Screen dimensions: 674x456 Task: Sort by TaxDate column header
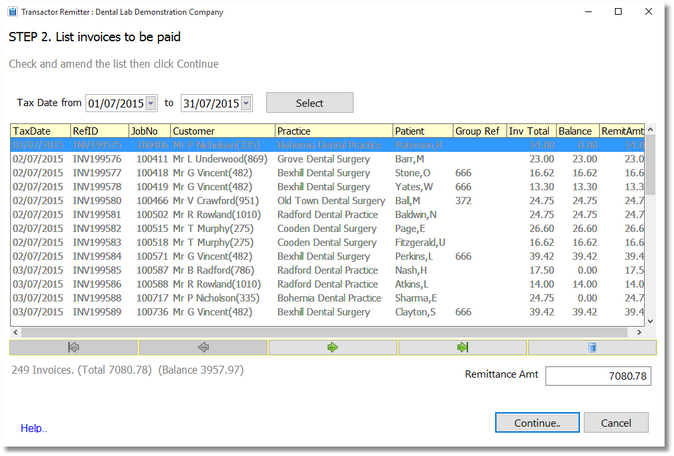[x=40, y=131]
